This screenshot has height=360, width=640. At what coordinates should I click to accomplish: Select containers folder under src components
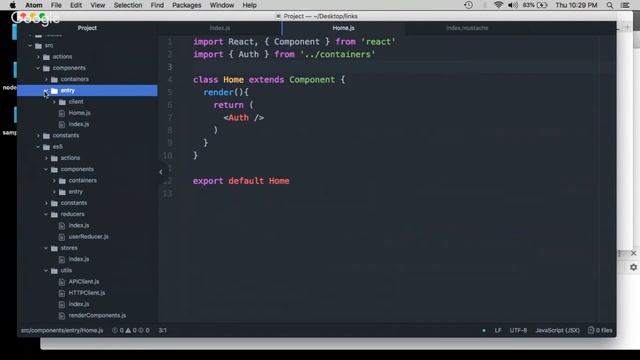74,79
